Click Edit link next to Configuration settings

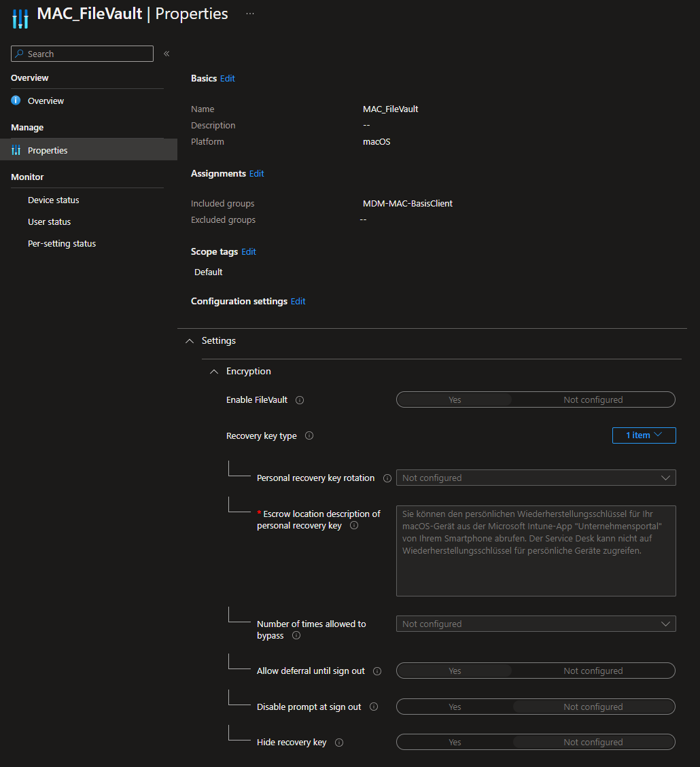298,302
